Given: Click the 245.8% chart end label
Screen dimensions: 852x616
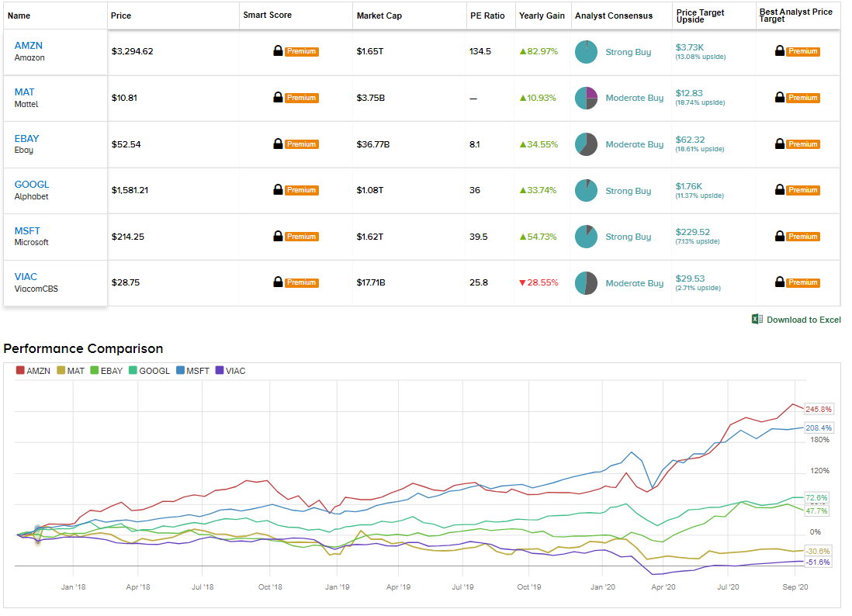Looking at the screenshot, I should tap(819, 409).
